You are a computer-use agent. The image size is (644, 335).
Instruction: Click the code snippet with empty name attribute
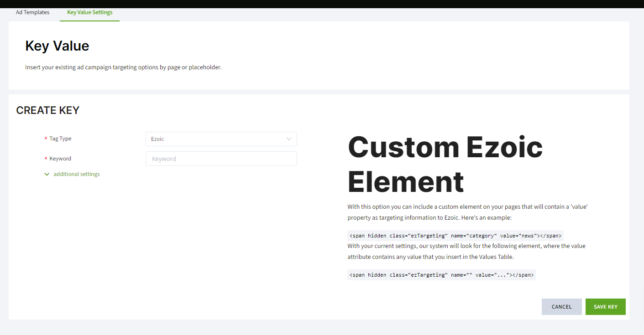click(441, 275)
